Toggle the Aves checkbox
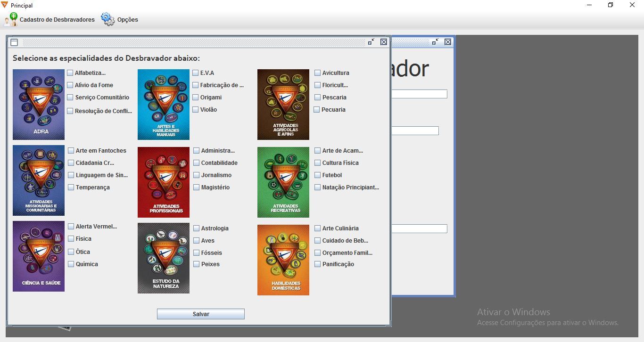Screen dimensions: 644x342 coord(197,241)
